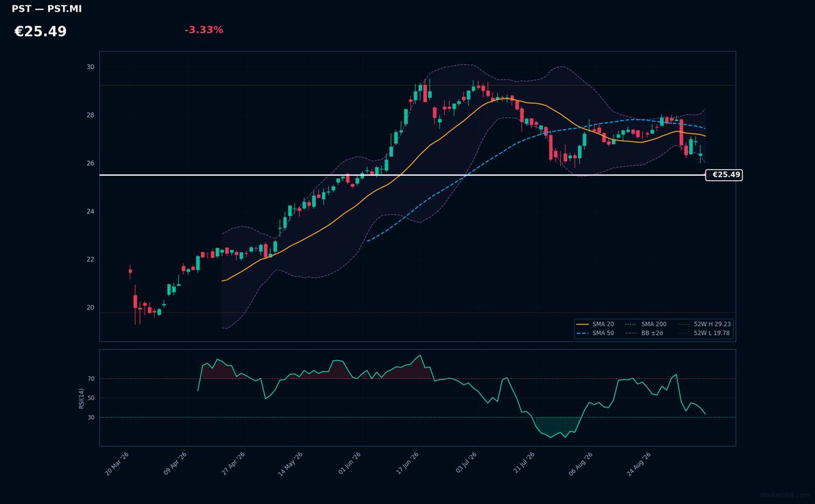Click the RSI 70 level label
This screenshot has height=504, width=815.
tap(91, 379)
